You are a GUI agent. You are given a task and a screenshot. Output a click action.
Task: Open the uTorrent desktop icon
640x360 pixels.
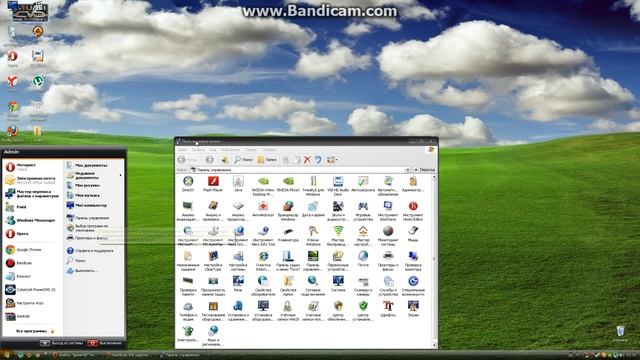(38, 82)
